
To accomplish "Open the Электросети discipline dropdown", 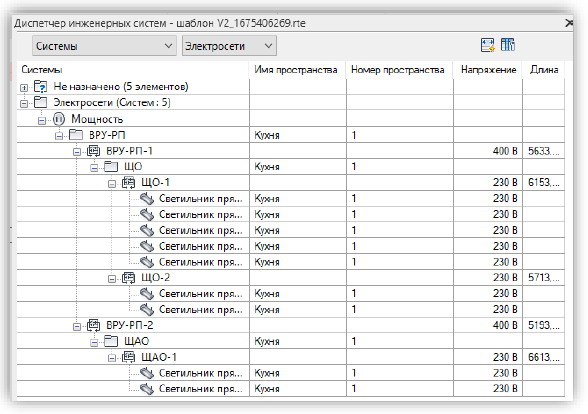I will pyautogui.click(x=229, y=46).
